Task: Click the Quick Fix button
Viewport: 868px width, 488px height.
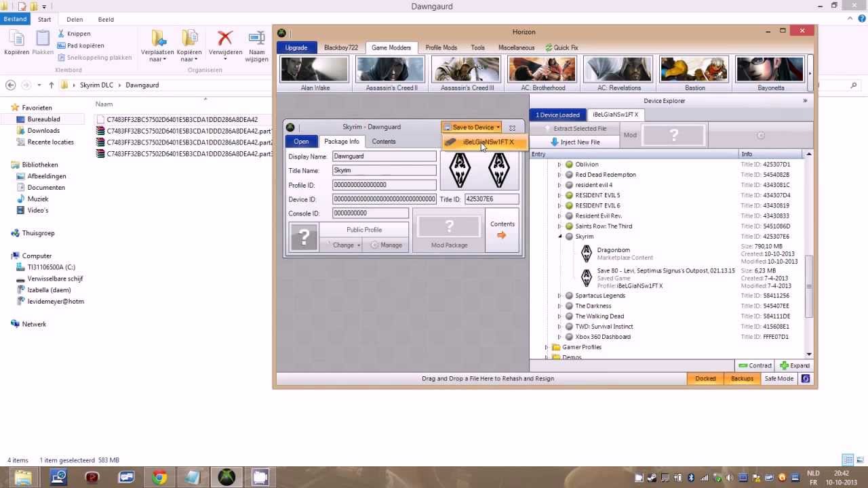Action: tap(561, 48)
